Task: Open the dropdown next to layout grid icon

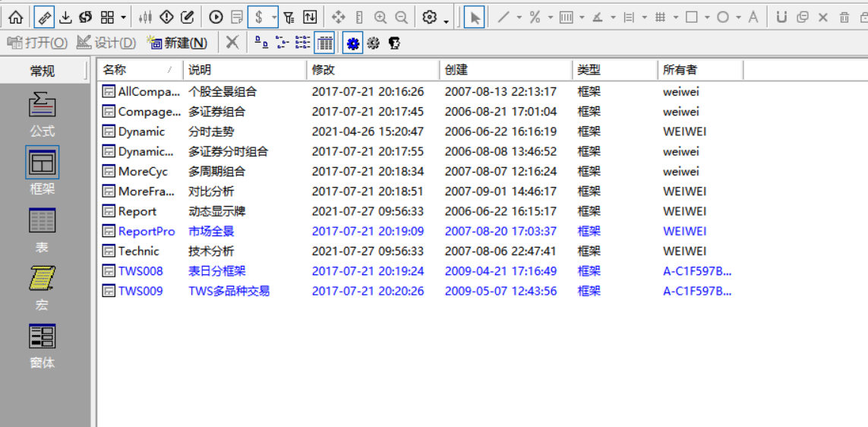Action: click(x=123, y=18)
